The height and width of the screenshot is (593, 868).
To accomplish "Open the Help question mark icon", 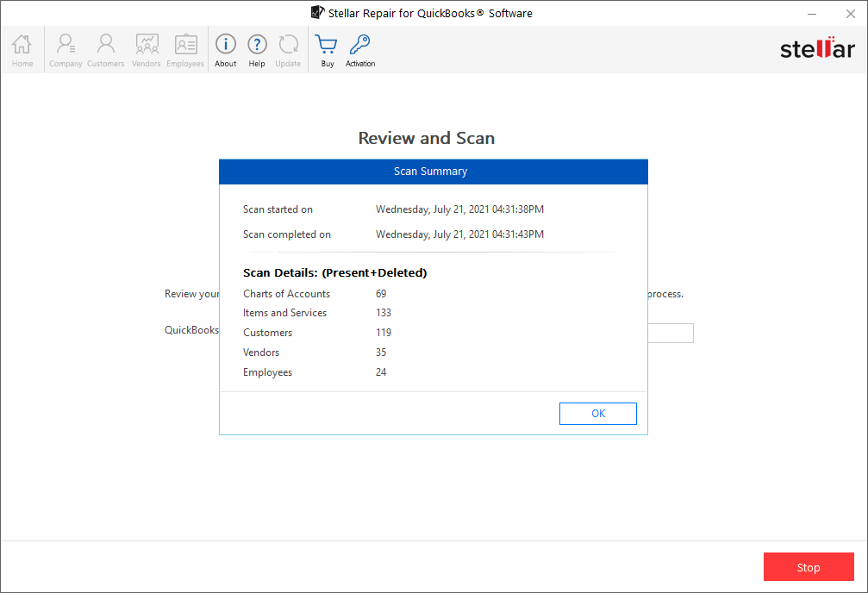I will click(x=257, y=50).
